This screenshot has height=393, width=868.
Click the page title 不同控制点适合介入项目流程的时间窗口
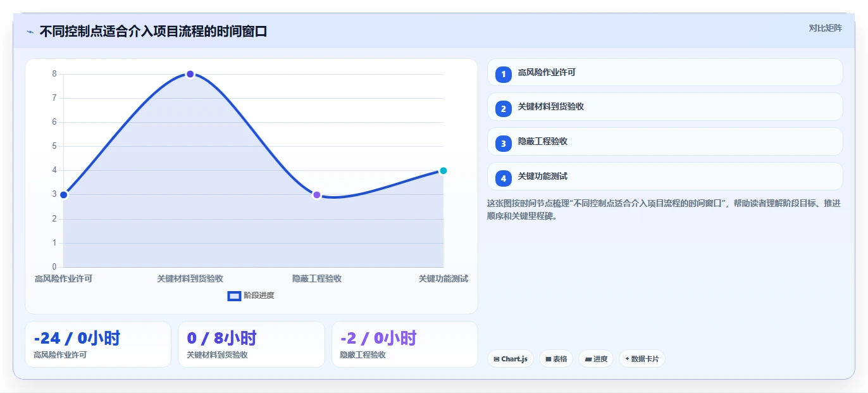click(x=153, y=32)
